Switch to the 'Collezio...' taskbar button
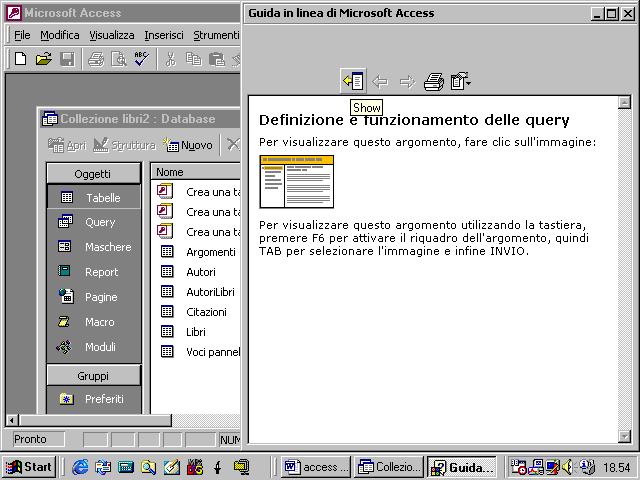This screenshot has height=480, width=640. click(389, 467)
